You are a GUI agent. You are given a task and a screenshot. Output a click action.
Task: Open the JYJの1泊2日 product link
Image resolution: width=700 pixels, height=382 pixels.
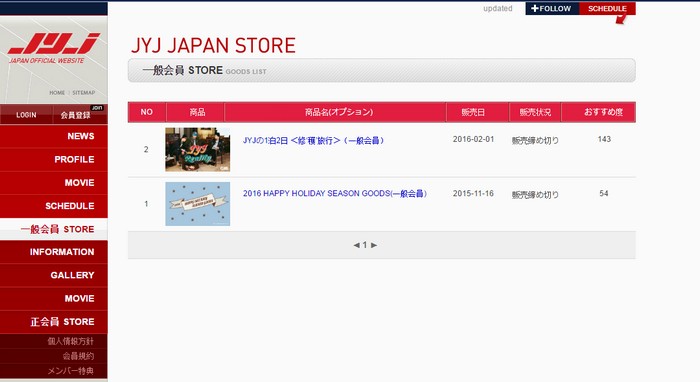[313, 141]
